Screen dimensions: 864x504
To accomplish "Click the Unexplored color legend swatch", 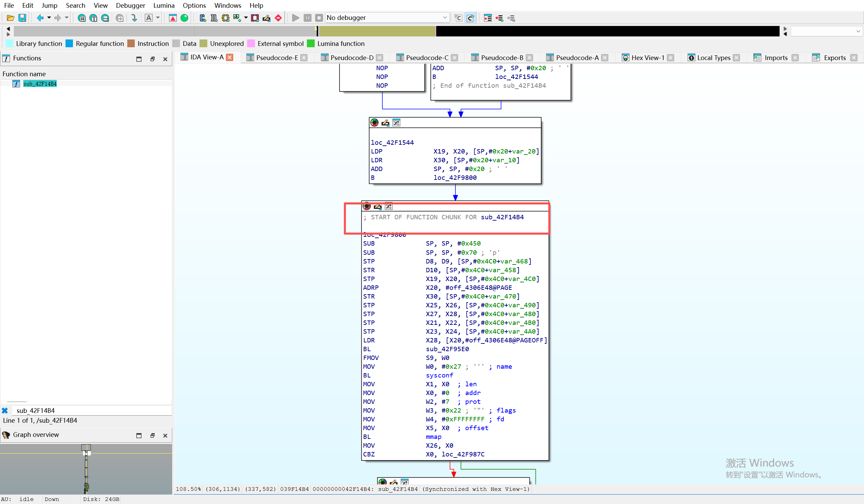I will pyautogui.click(x=204, y=44).
